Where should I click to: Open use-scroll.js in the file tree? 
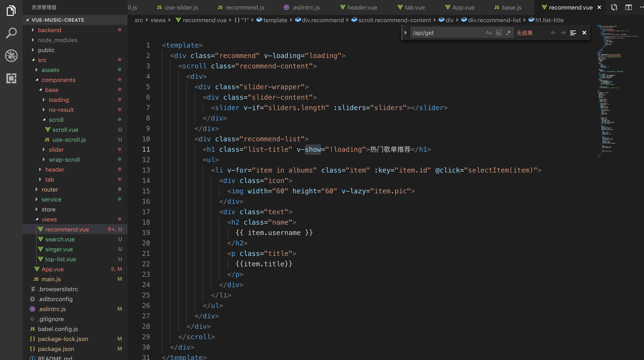click(75, 140)
